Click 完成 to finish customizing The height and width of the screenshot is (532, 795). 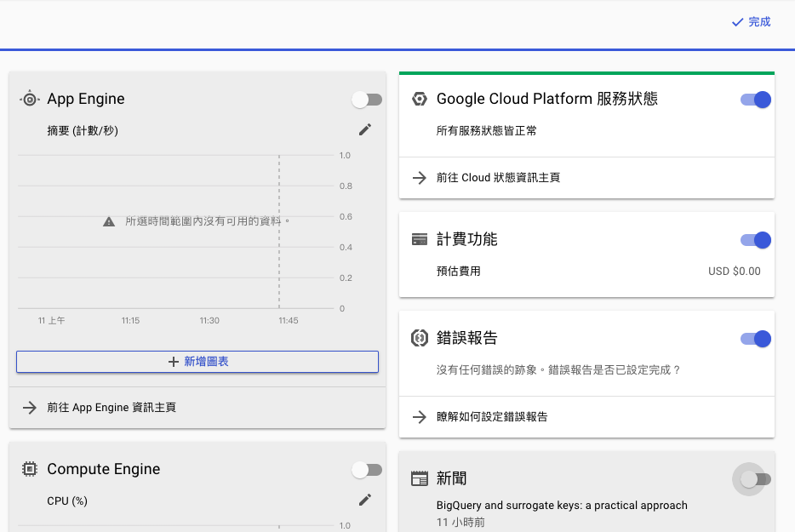(x=751, y=22)
